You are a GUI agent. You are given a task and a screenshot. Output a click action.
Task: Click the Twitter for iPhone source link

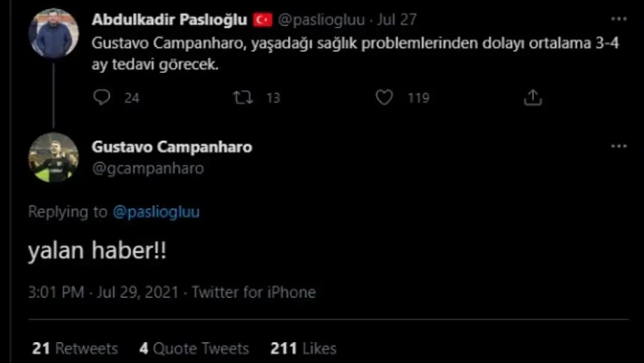254,292
